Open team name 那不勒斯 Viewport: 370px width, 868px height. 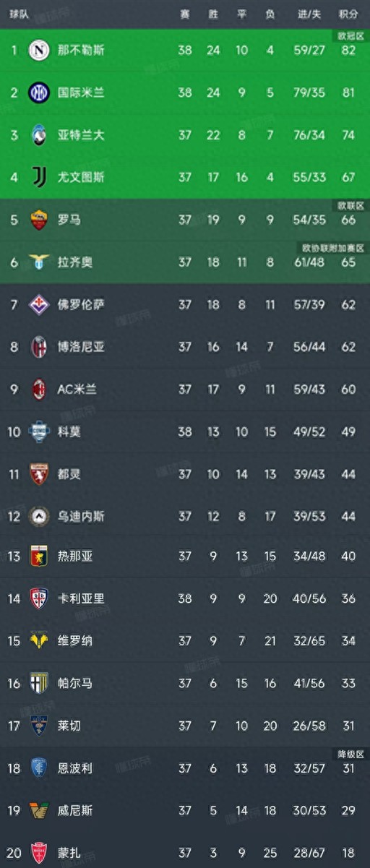point(81,51)
